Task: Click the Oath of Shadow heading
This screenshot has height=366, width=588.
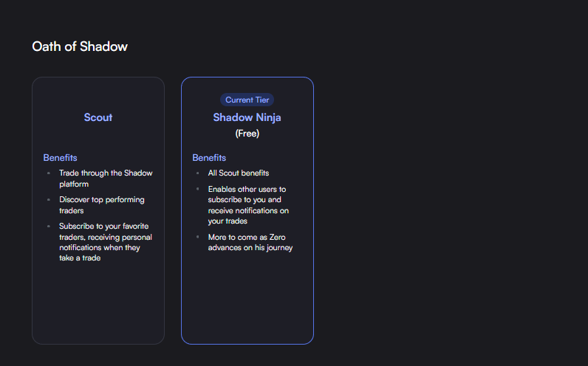Action: point(80,46)
